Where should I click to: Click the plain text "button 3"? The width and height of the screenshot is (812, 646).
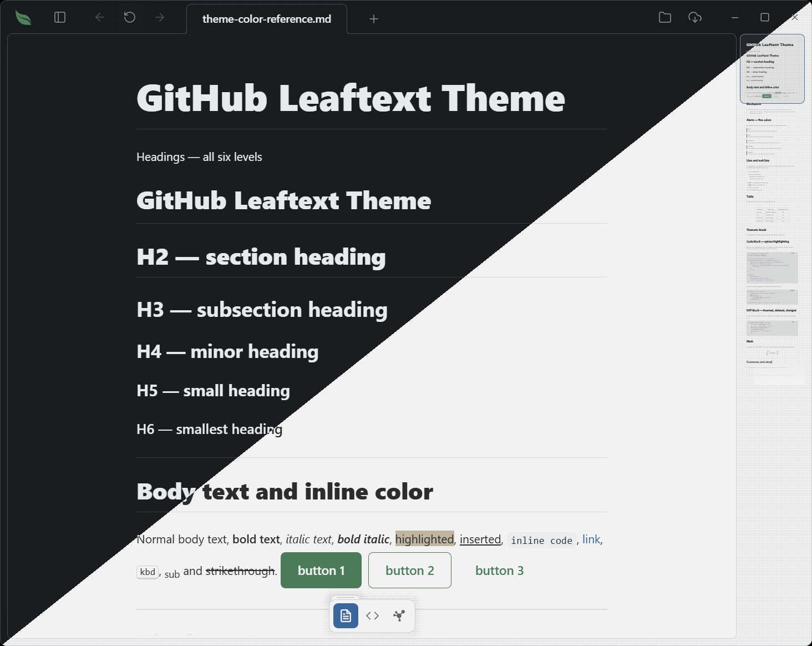[x=500, y=570]
